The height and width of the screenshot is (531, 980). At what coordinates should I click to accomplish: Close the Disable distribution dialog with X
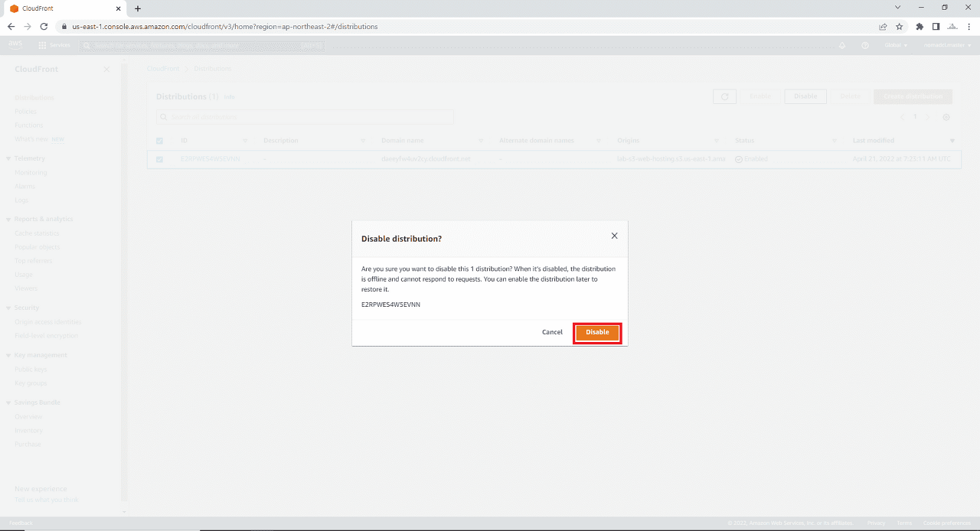click(x=614, y=236)
